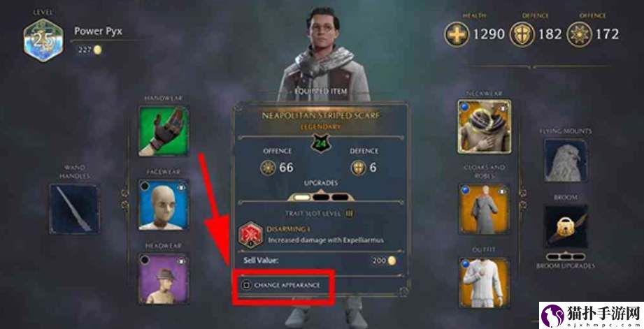Screen dimensions: 644x329
Task: Click the level 25 badge
Action: 43,41
